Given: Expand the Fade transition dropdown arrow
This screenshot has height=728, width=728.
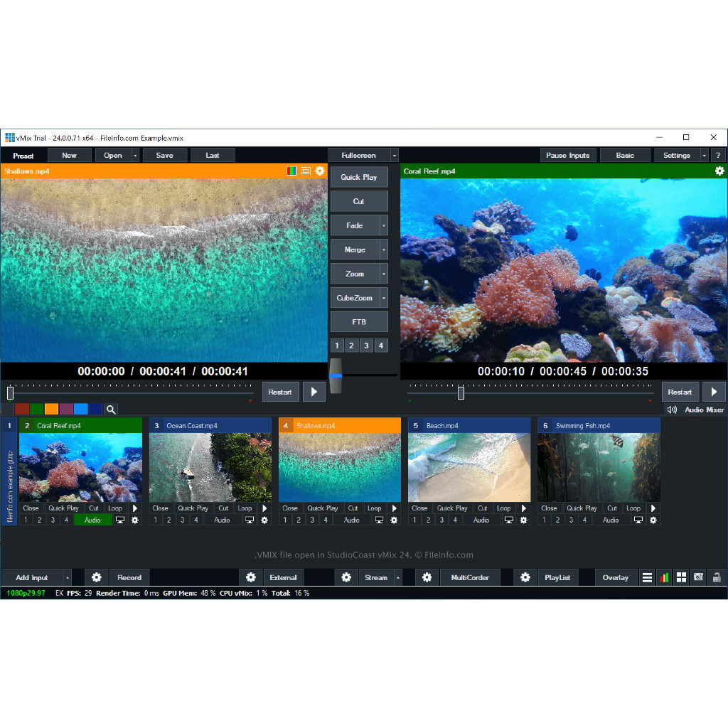Looking at the screenshot, I should [384, 225].
